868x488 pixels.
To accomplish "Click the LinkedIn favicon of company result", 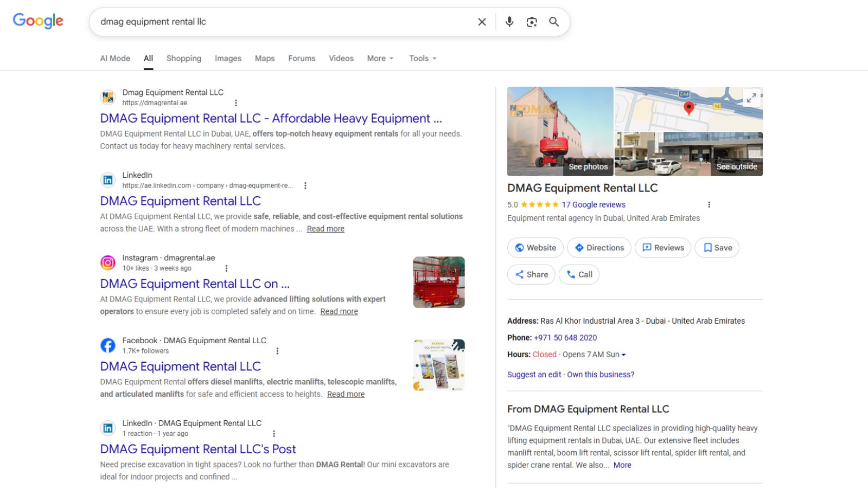I will pyautogui.click(x=108, y=180).
